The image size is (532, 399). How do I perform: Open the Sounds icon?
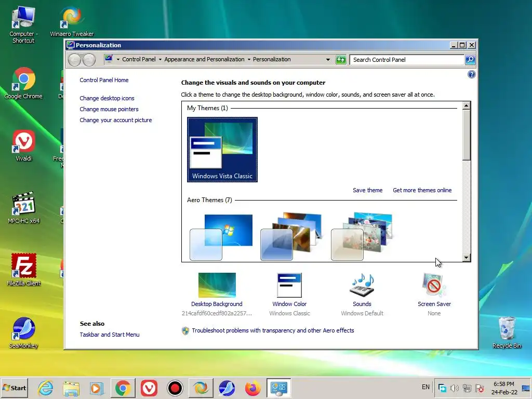click(x=362, y=285)
